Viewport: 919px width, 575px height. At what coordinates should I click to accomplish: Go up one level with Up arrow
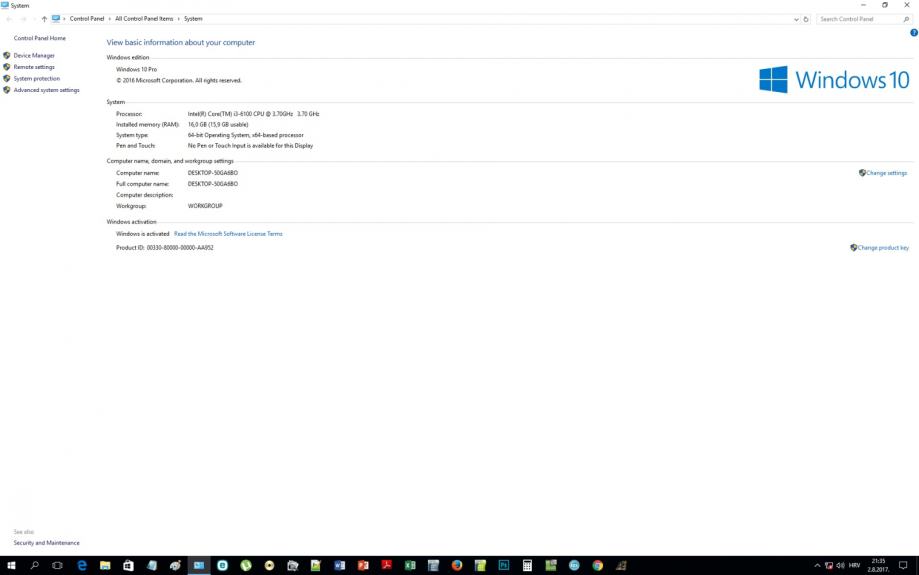(44, 19)
